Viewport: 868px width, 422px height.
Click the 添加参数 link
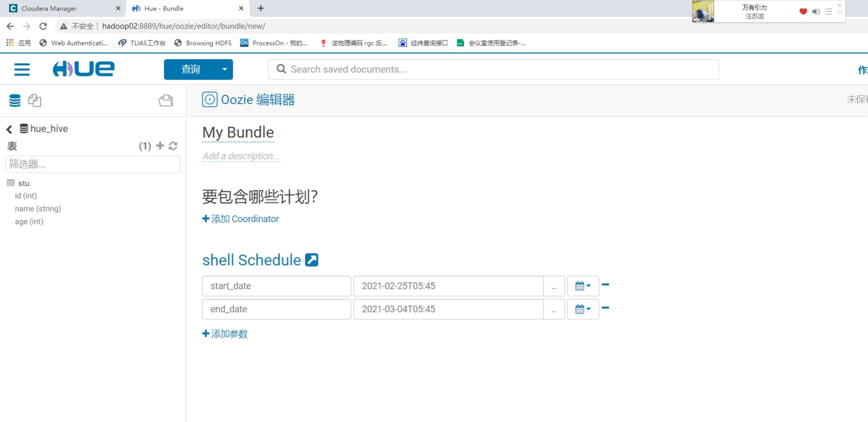tap(225, 334)
